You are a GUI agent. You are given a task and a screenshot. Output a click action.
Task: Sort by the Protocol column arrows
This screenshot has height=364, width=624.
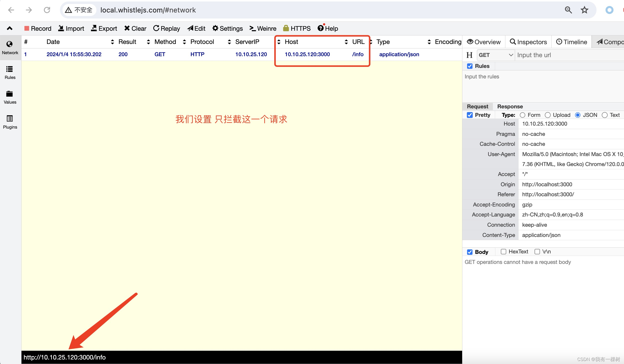pyautogui.click(x=229, y=42)
